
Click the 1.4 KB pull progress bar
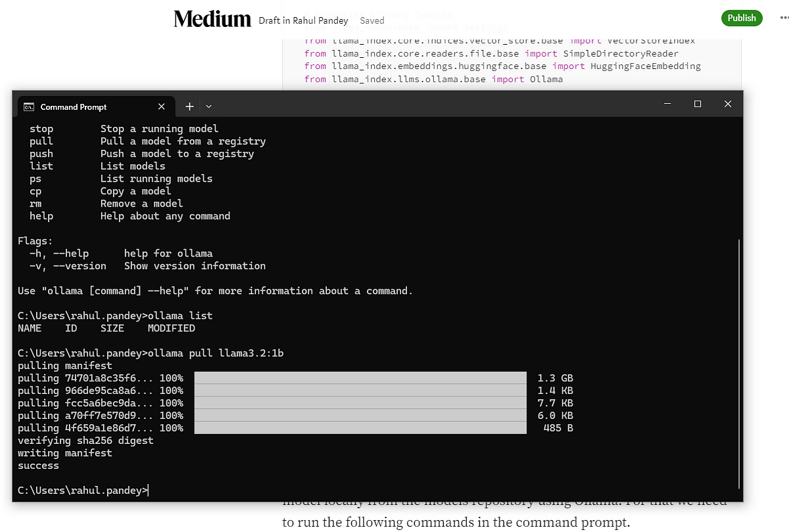coord(360,391)
